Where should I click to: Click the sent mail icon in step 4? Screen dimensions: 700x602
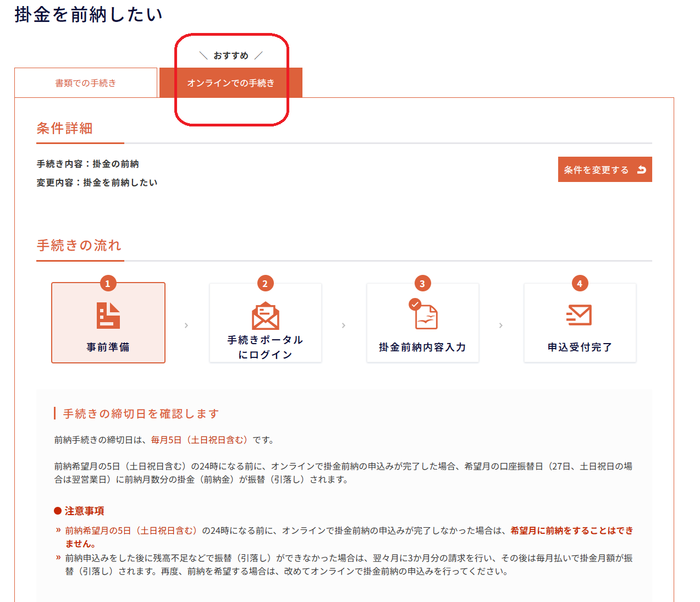click(579, 315)
